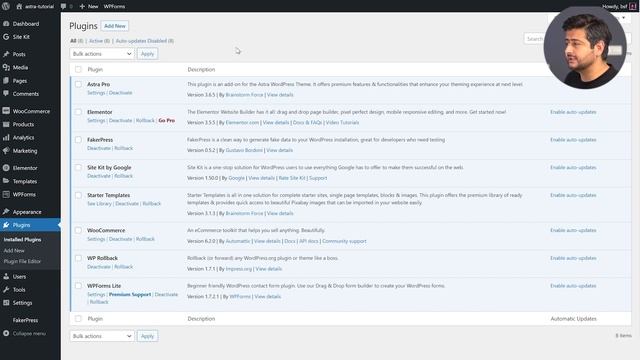Check the WPForms Lite checkbox

pyautogui.click(x=78, y=286)
